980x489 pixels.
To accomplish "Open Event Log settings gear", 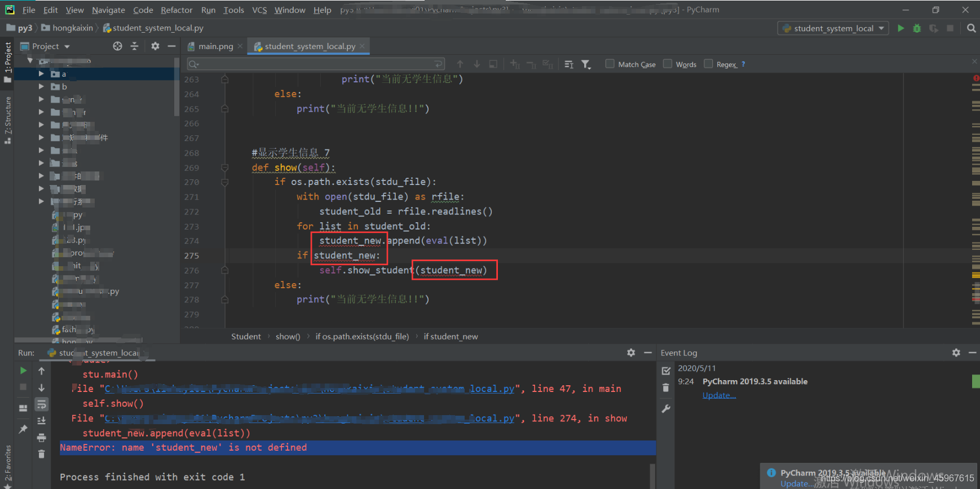I will pyautogui.click(x=956, y=353).
